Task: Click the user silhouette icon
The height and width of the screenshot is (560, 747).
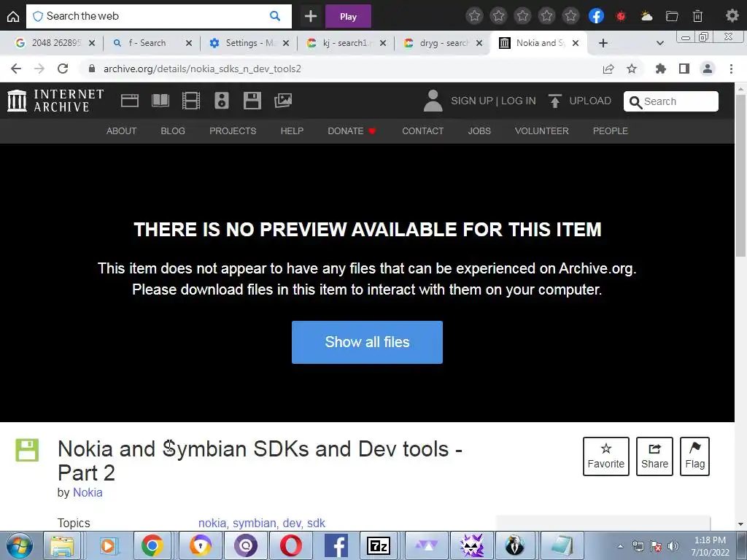Action: (x=433, y=101)
